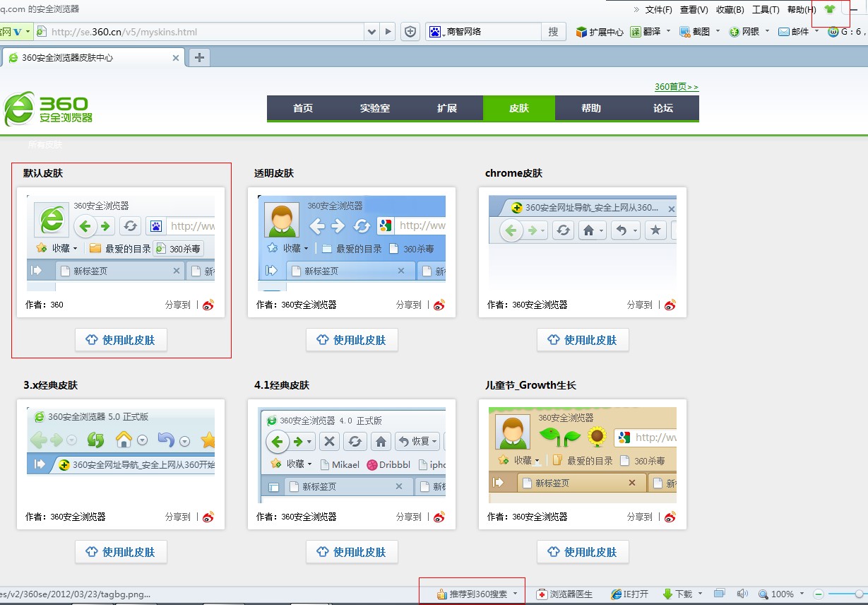Click the 推荐到360搜索 thumbs-up button

tap(471, 594)
